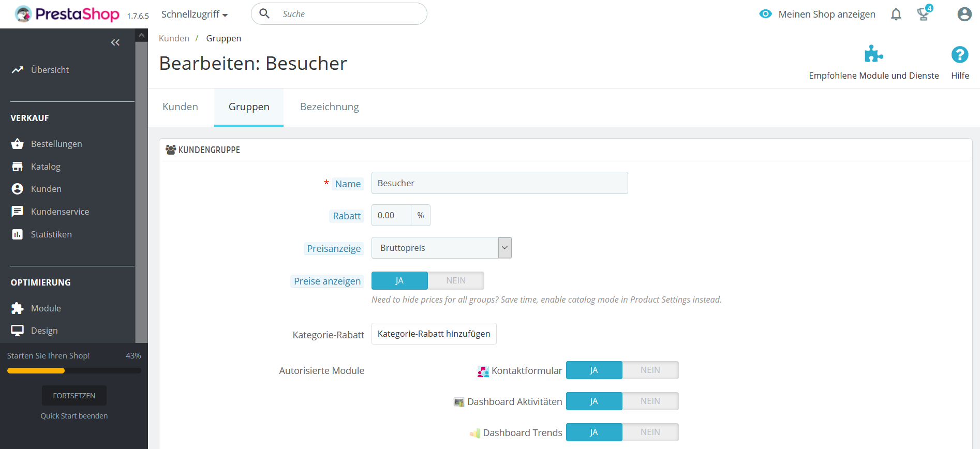Open the user profile avatar icon
The height and width of the screenshot is (449, 980).
[x=964, y=14]
